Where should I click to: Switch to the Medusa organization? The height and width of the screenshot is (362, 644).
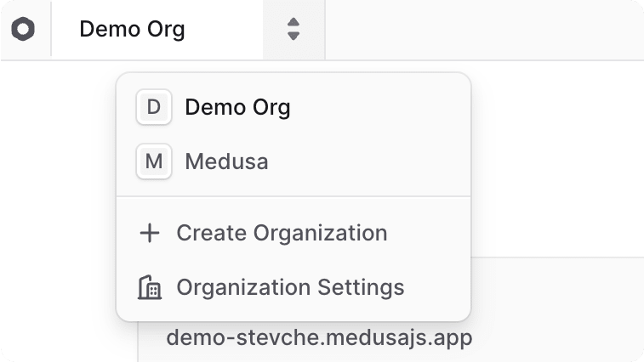point(294,161)
